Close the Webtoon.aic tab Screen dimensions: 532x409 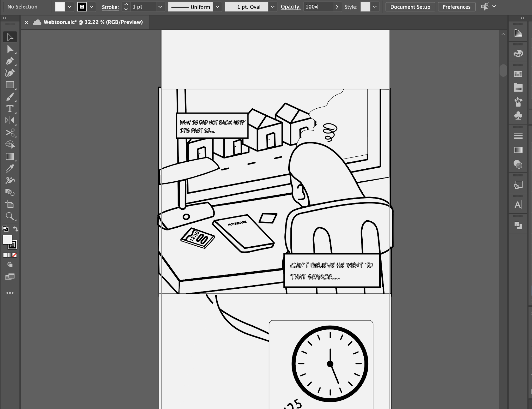(x=26, y=22)
